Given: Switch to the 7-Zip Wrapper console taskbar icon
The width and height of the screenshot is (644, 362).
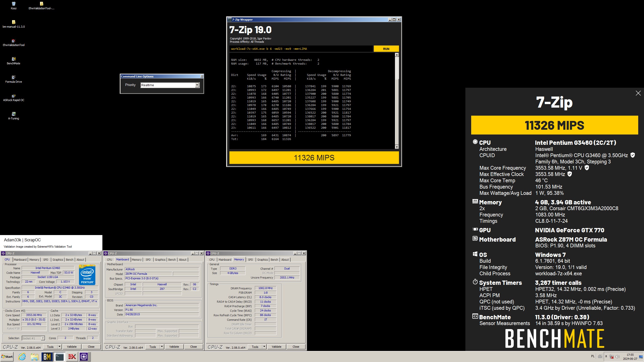Looking at the screenshot, I should coord(59,356).
